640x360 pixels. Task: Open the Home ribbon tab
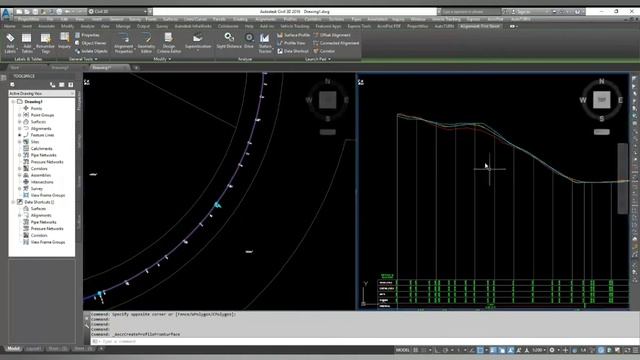click(9, 26)
